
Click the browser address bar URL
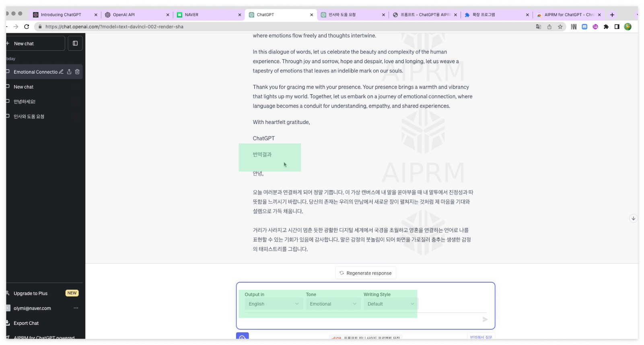(x=114, y=27)
